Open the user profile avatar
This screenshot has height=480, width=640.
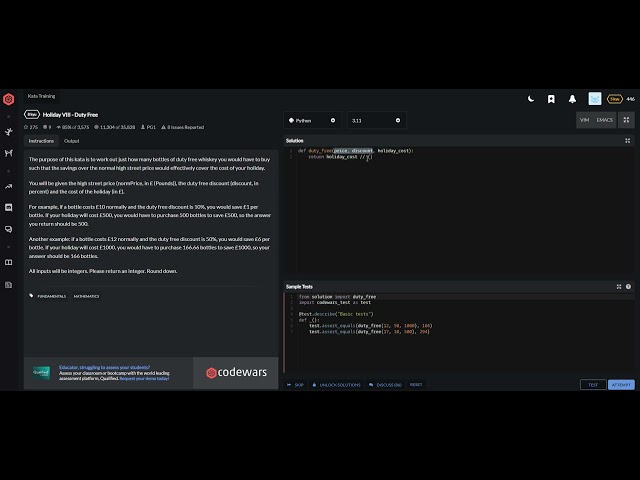(x=595, y=99)
